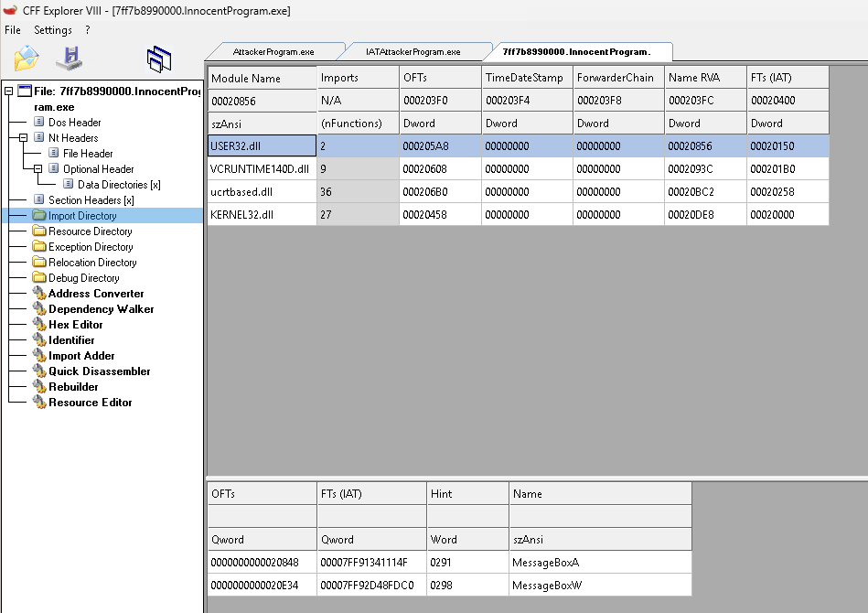This screenshot has width=868, height=613.
Task: Open Hex Editor in the tree
Action: tap(75, 325)
